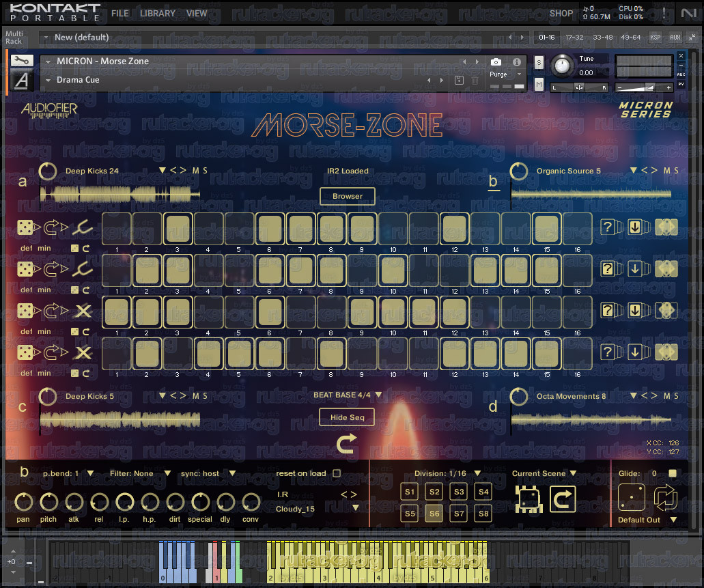Open the Filter None dropdown
The height and width of the screenshot is (588, 704).
click(x=140, y=473)
